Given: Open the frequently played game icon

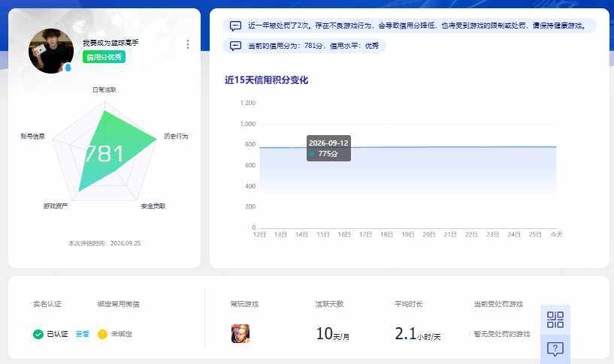Looking at the screenshot, I should tap(240, 333).
